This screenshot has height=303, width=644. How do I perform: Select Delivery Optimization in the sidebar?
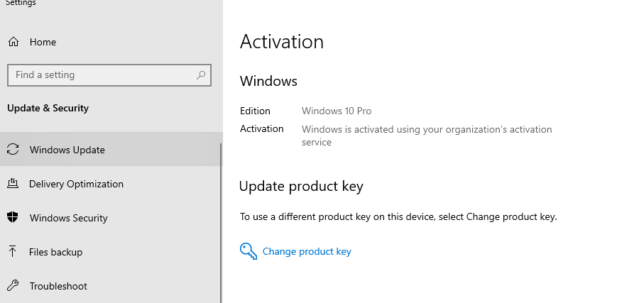76,184
